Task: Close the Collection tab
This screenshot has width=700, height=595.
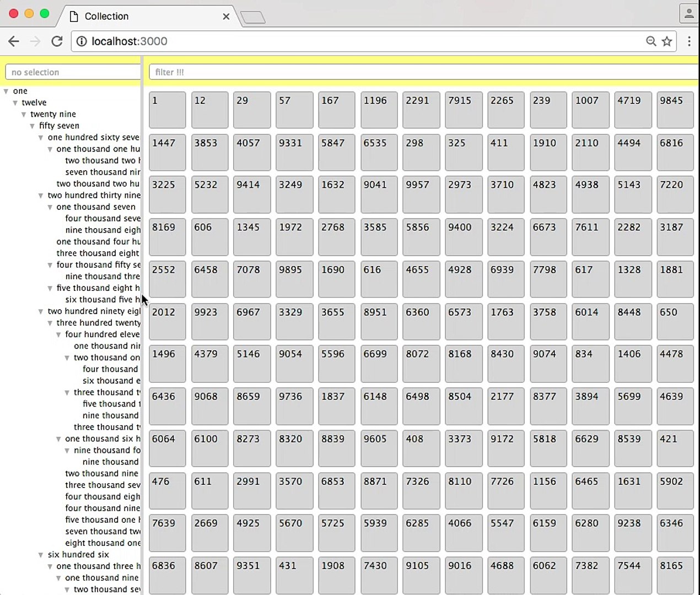Action: pyautogui.click(x=226, y=17)
